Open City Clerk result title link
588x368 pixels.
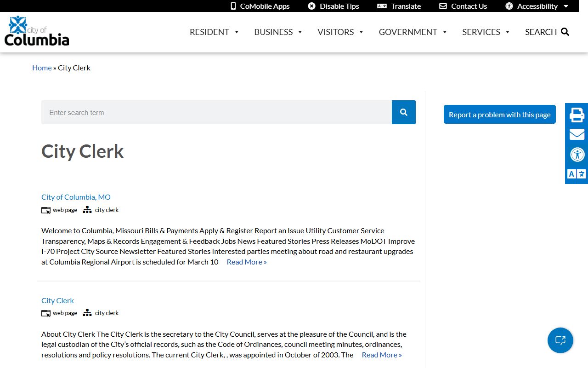(x=57, y=300)
